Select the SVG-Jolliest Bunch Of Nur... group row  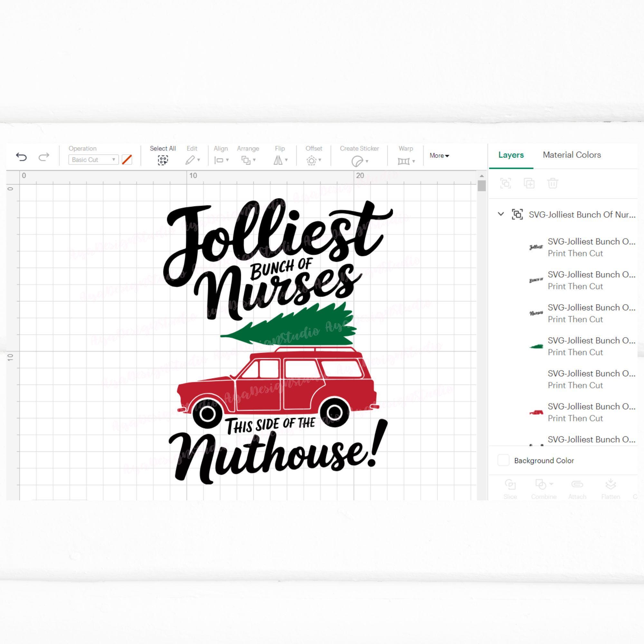pyautogui.click(x=567, y=214)
